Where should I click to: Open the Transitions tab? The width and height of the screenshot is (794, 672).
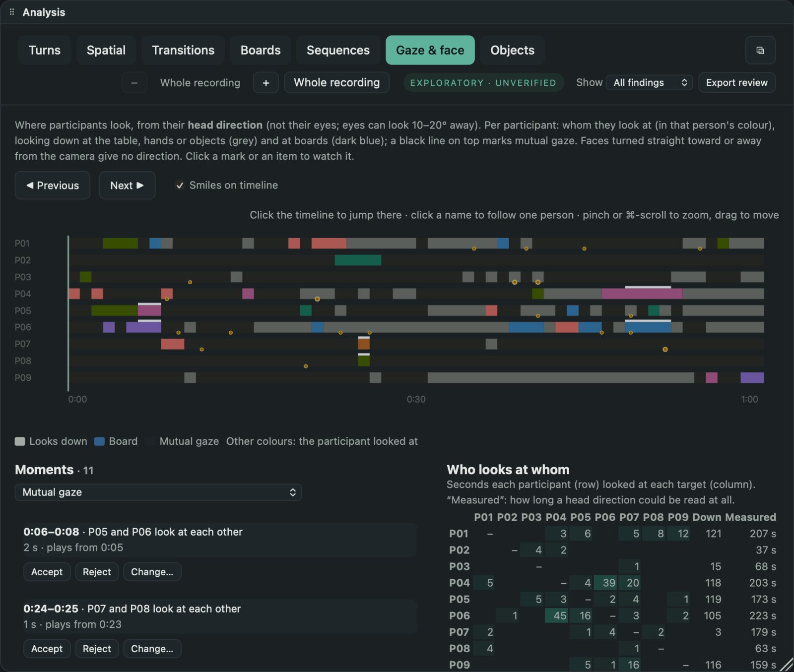[x=183, y=50]
